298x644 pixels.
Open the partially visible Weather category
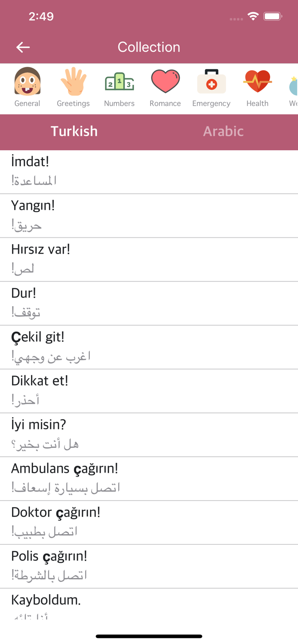click(293, 88)
